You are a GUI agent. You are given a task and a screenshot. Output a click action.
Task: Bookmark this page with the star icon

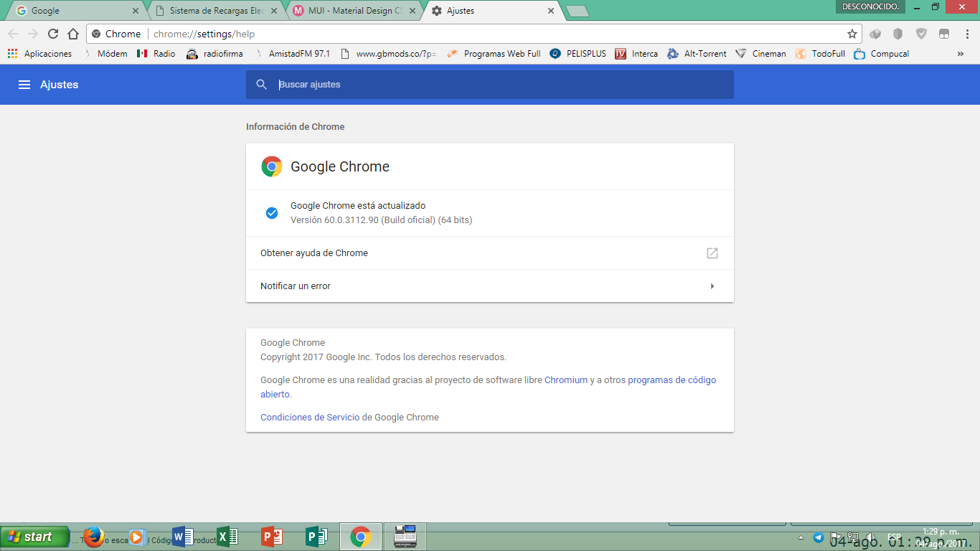pyautogui.click(x=852, y=34)
